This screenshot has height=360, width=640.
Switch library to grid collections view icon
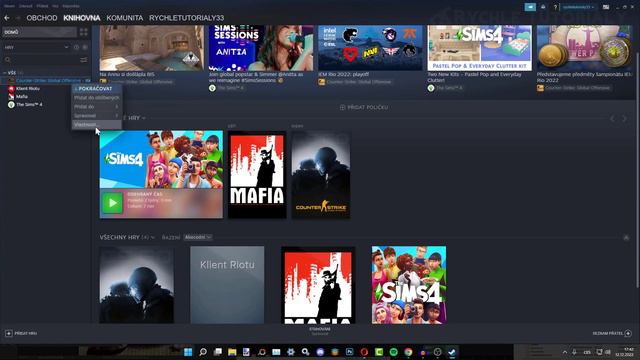coord(84,32)
